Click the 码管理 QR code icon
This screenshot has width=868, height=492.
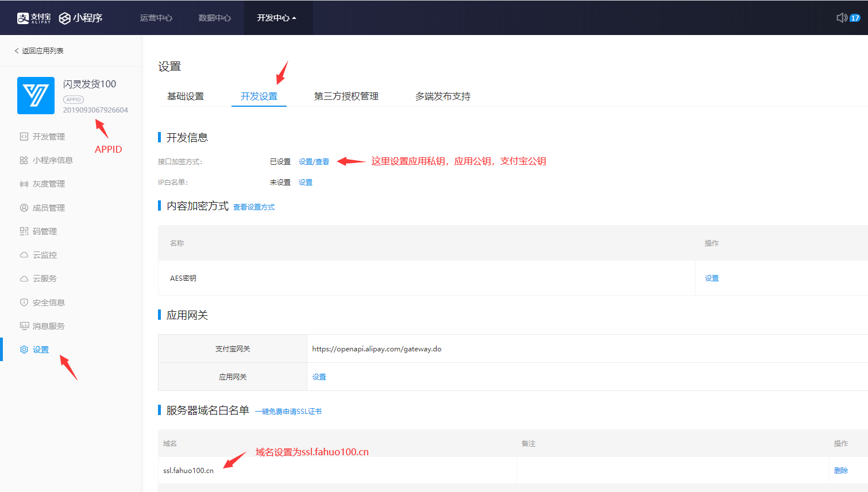tap(24, 231)
